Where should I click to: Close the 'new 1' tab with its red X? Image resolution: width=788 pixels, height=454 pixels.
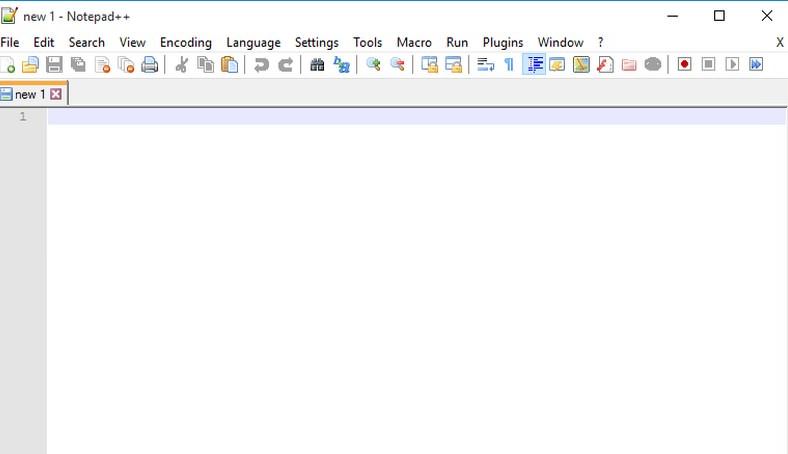tap(56, 94)
